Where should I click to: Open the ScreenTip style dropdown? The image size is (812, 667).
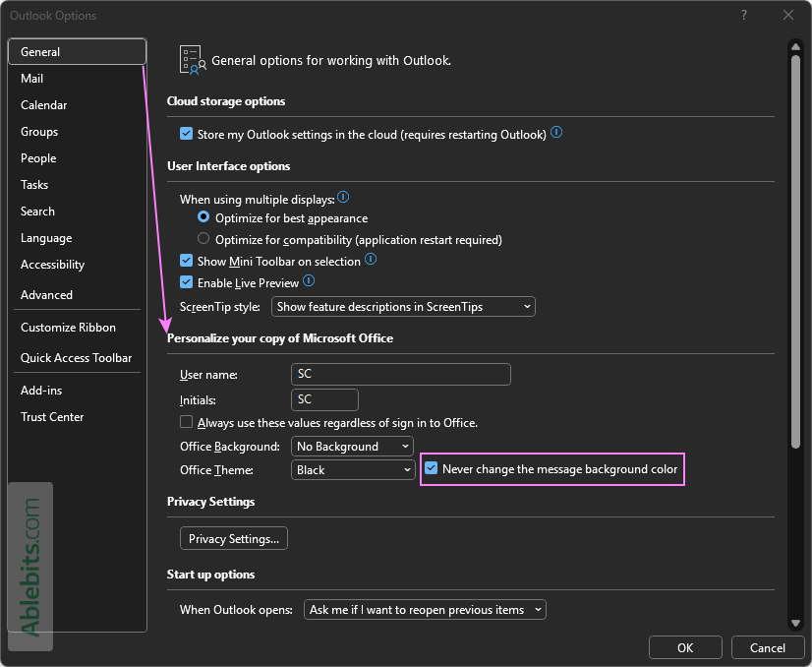pos(403,307)
